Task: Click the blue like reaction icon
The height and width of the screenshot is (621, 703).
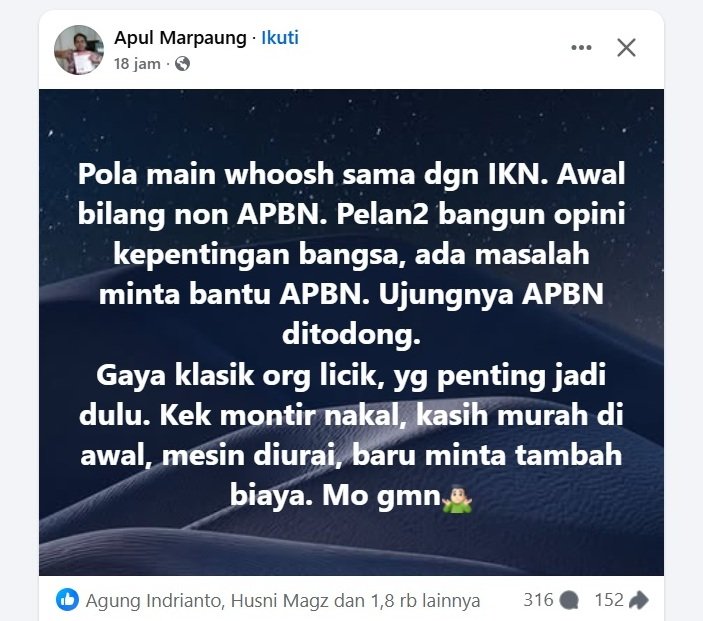Action: [x=67, y=600]
